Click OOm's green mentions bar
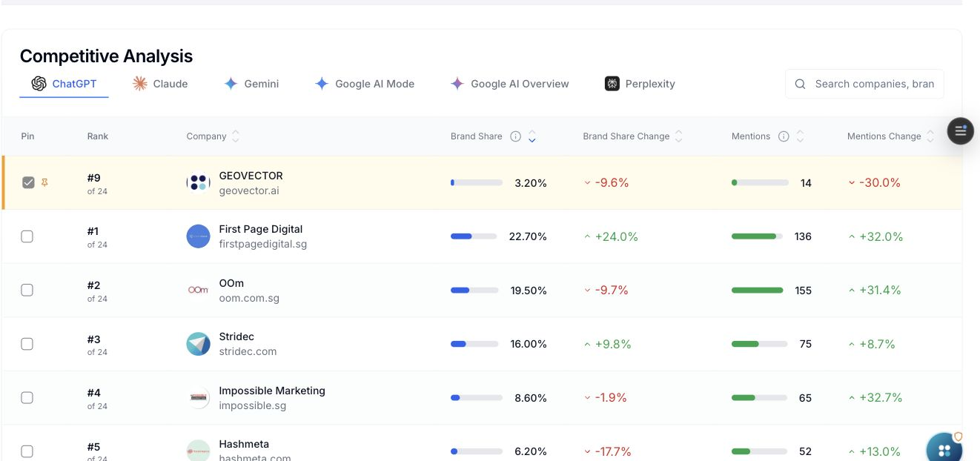The height and width of the screenshot is (461, 980). point(758,290)
